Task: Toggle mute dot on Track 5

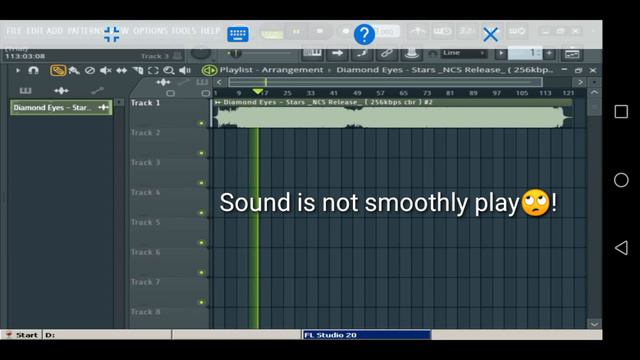Action: pos(201,243)
